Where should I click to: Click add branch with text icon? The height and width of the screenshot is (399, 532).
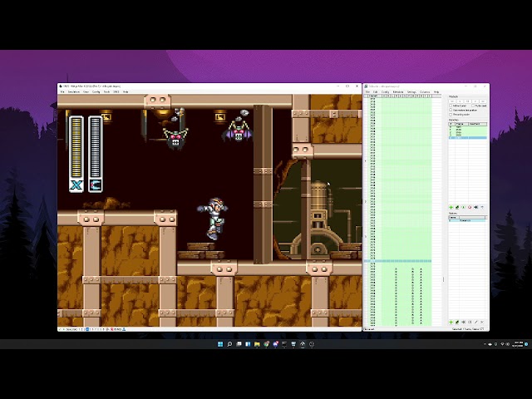pos(457,207)
